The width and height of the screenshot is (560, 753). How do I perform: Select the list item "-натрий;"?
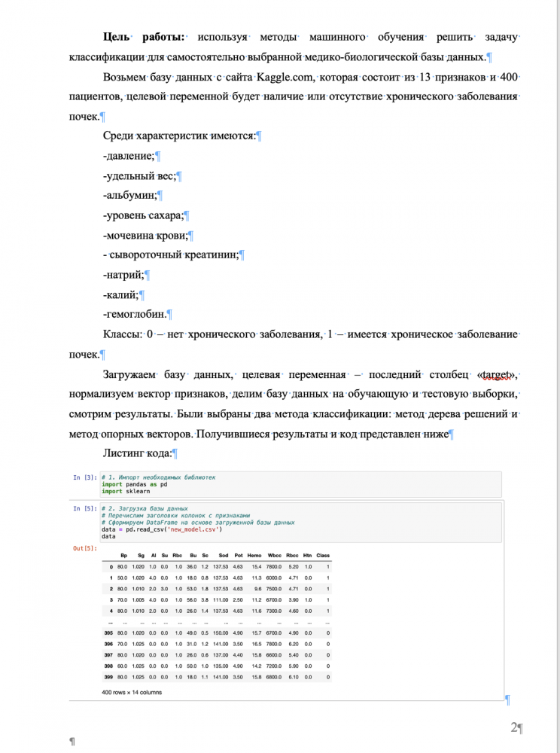123,275
